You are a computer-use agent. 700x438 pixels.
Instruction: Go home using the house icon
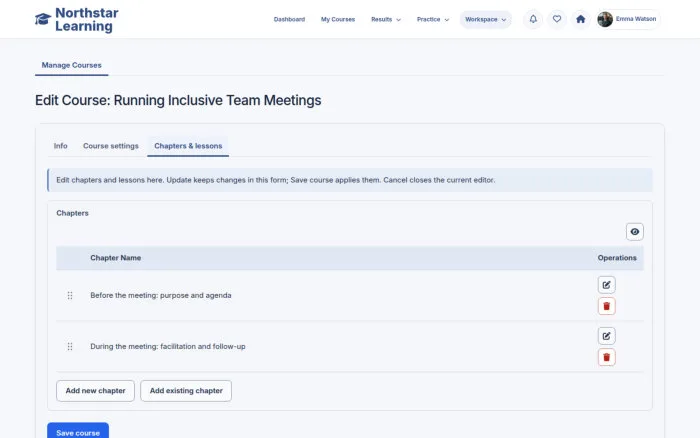coord(580,19)
